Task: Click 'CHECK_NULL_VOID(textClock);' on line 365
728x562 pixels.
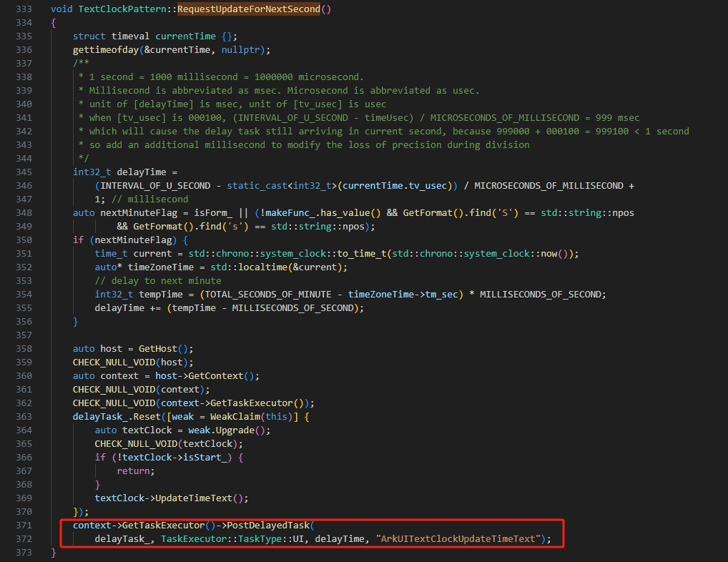Action: 169,443
